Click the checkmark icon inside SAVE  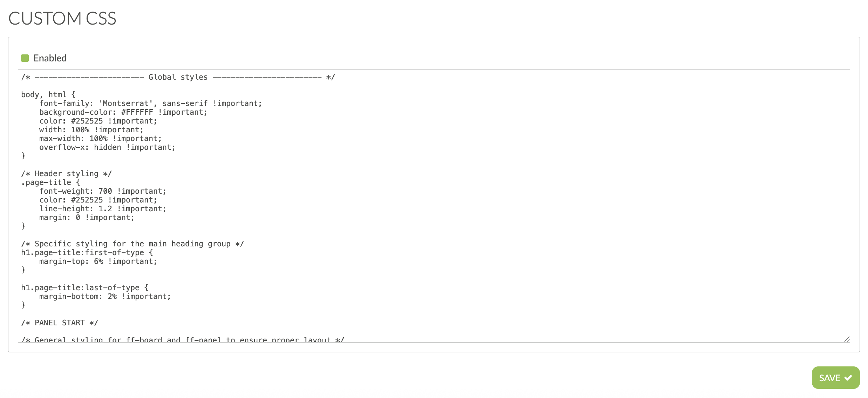[848, 378]
